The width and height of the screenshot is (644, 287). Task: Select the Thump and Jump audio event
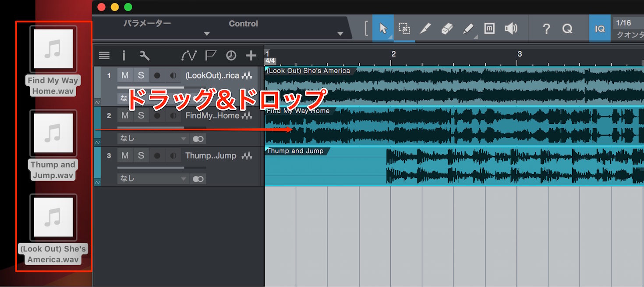pyautogui.click(x=454, y=166)
